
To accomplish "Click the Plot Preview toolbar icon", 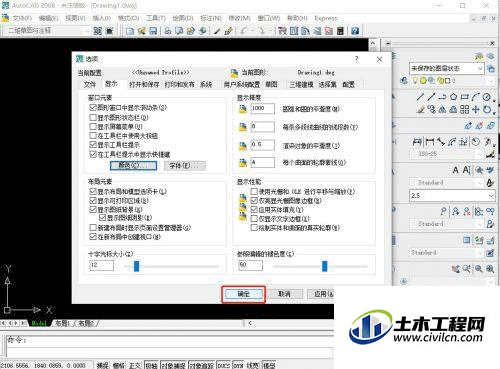I will click(x=179, y=31).
